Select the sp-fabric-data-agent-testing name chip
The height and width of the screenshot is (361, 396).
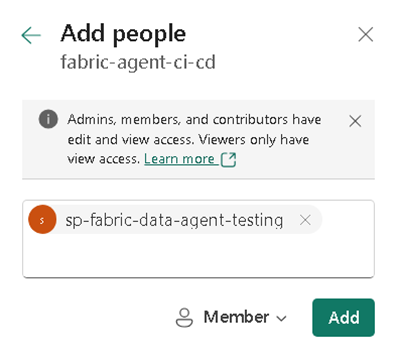tap(174, 220)
